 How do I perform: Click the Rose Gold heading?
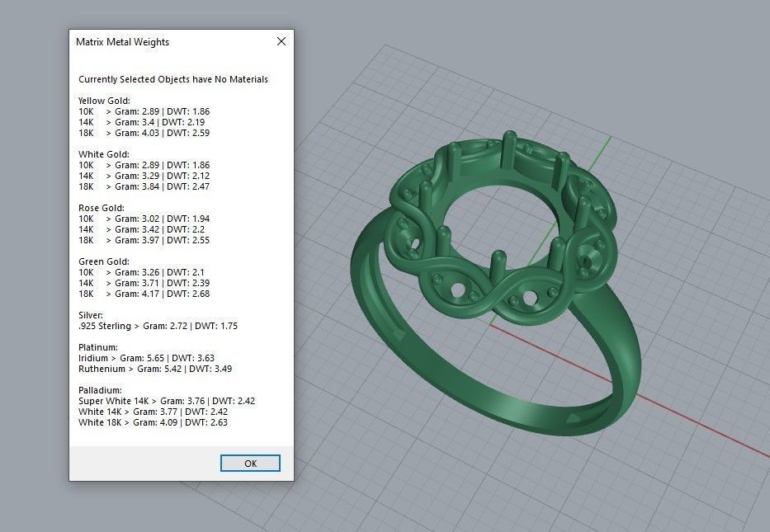pos(102,208)
